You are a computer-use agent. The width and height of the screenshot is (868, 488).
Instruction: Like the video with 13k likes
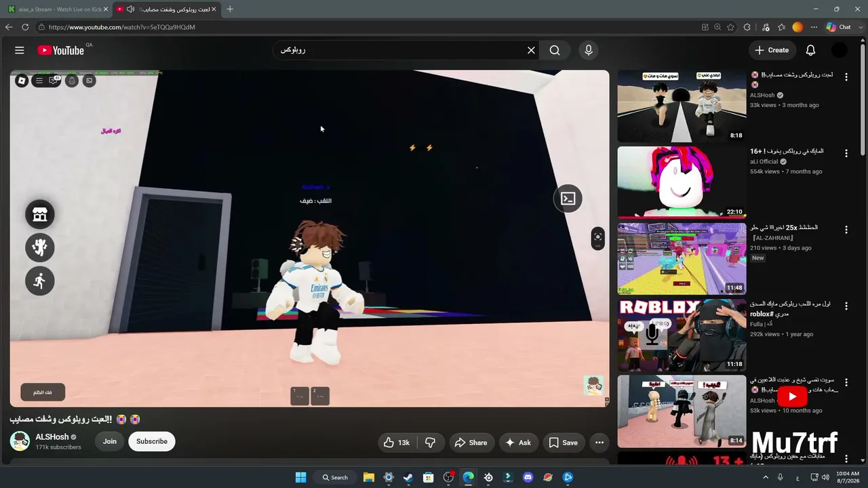coord(397,443)
